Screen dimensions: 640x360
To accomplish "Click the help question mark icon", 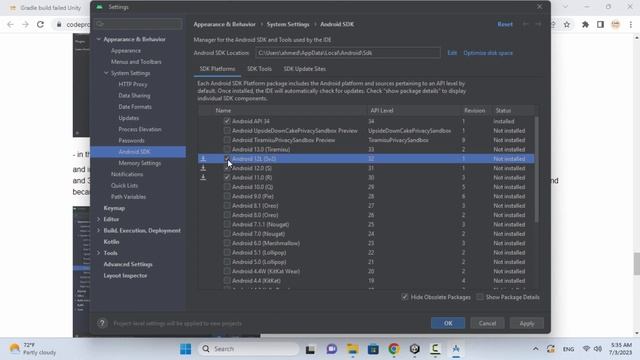I will coord(102,323).
